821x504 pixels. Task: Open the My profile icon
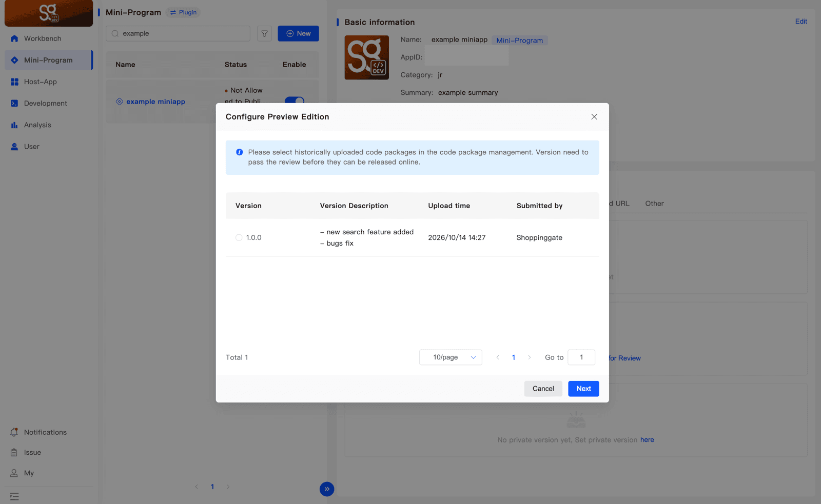point(14,473)
